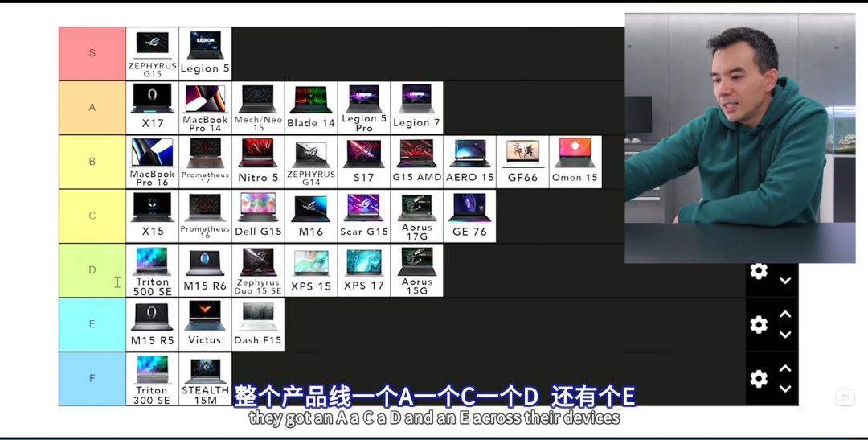
Task: Select the XPS 15 tile
Action: click(x=310, y=270)
